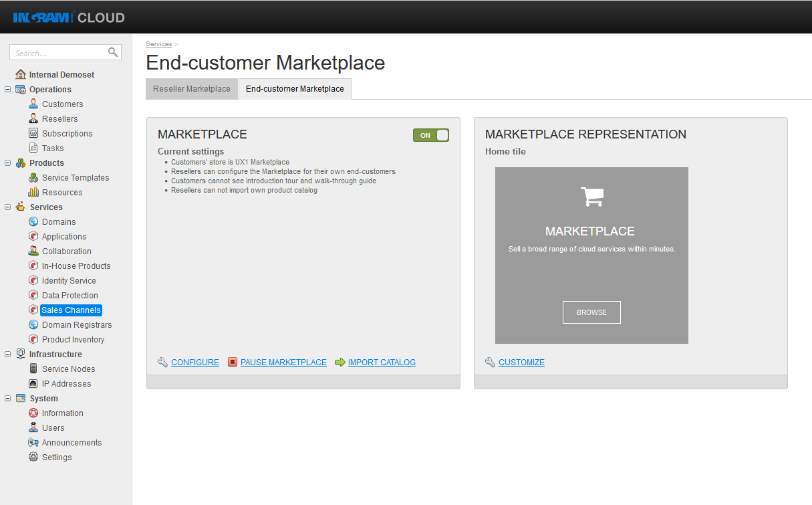
Task: Click inside the sidebar search field
Action: click(60, 52)
